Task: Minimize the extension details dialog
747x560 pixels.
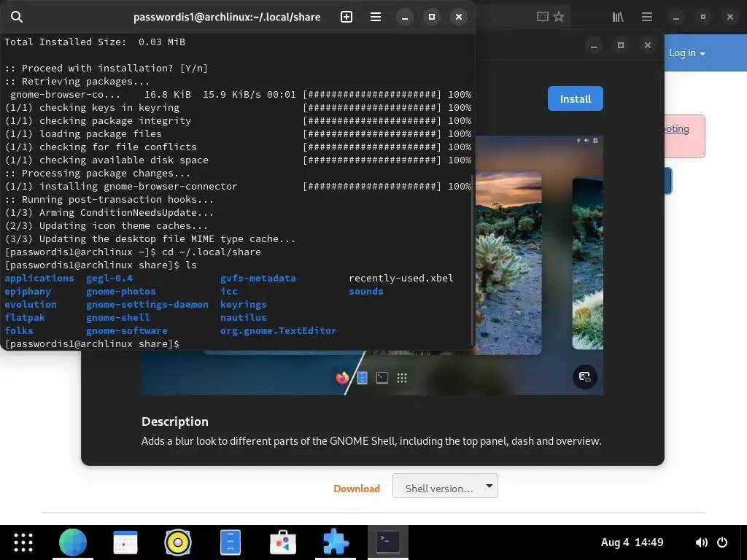Action: [594, 45]
